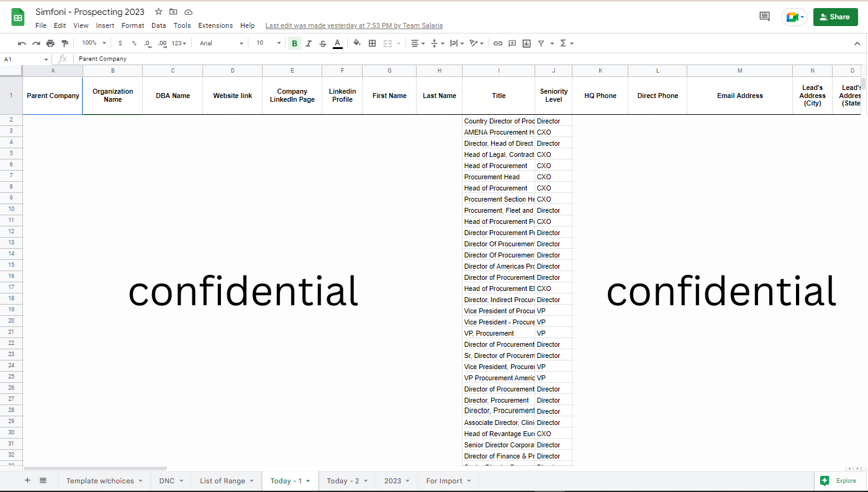This screenshot has height=492, width=868.
Task: Open text wrapping dropdown
Action: coord(456,43)
